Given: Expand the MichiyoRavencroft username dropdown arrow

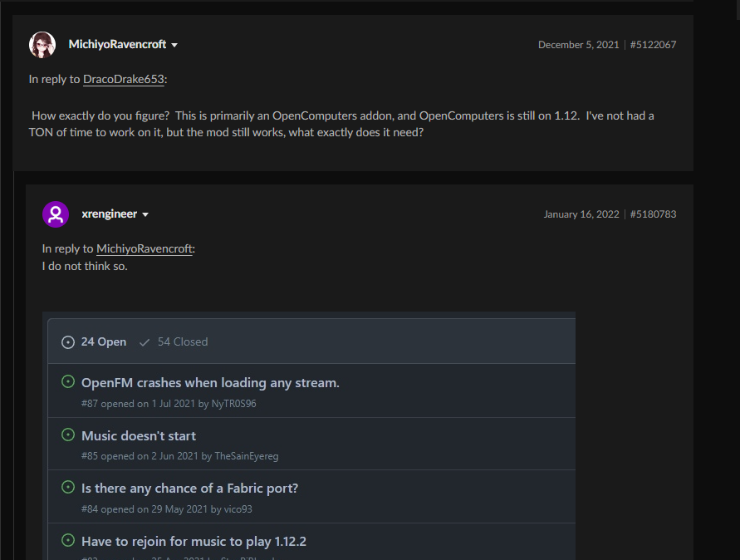Looking at the screenshot, I should [x=174, y=45].
